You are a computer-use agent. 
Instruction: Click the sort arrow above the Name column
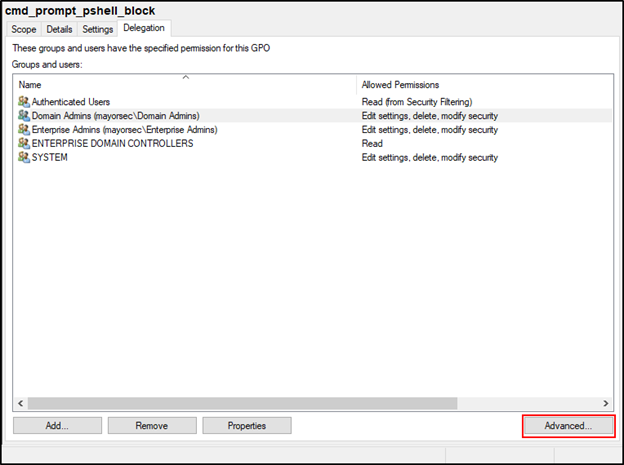tap(185, 77)
